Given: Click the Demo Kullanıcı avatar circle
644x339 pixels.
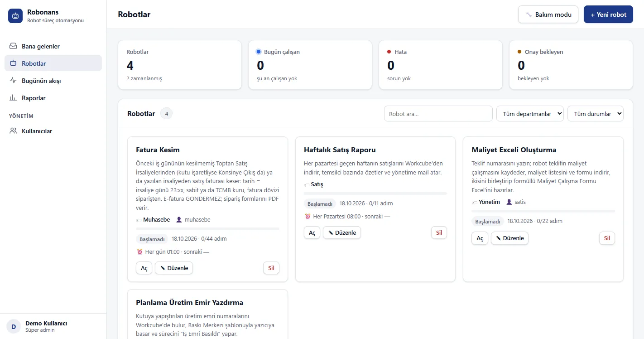Looking at the screenshot, I should point(14,326).
